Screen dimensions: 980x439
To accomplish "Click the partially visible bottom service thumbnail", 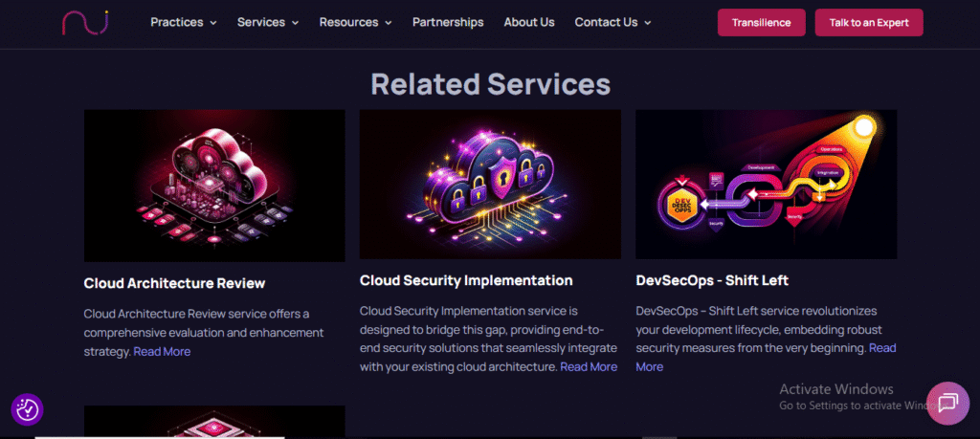I will [214, 421].
